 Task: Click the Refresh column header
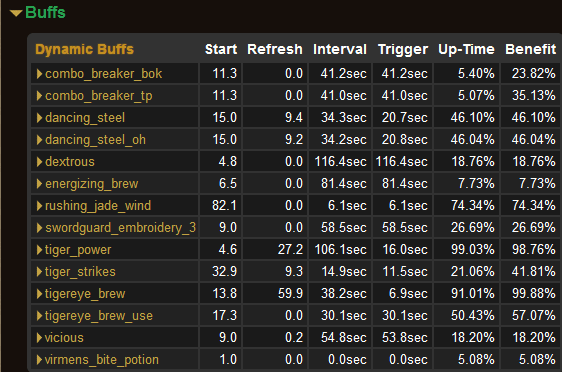(275, 49)
